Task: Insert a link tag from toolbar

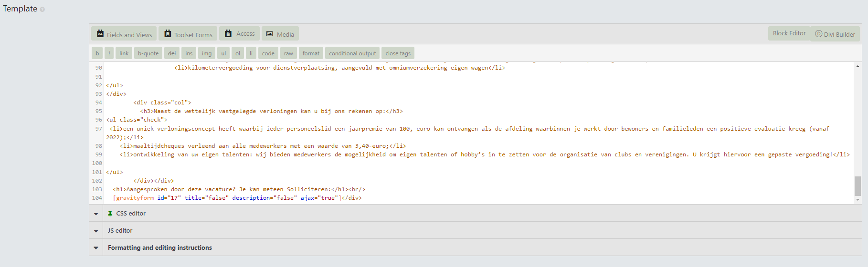Action: [124, 53]
